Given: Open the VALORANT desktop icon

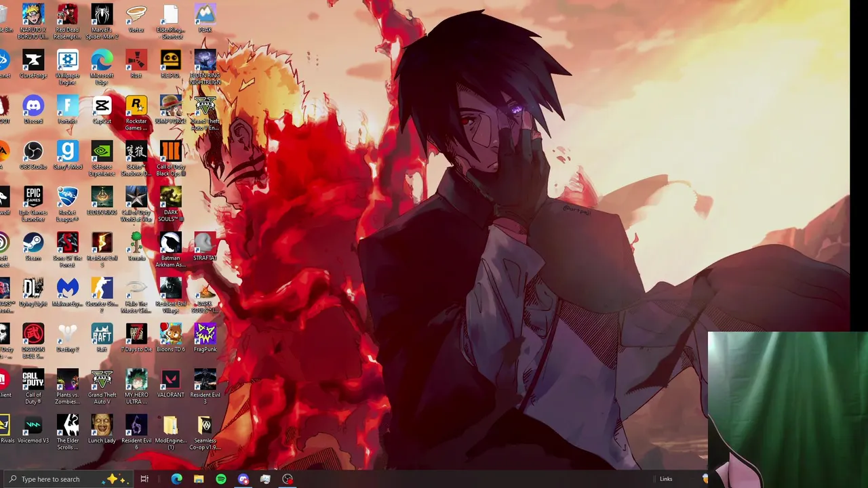Looking at the screenshot, I should click(170, 384).
